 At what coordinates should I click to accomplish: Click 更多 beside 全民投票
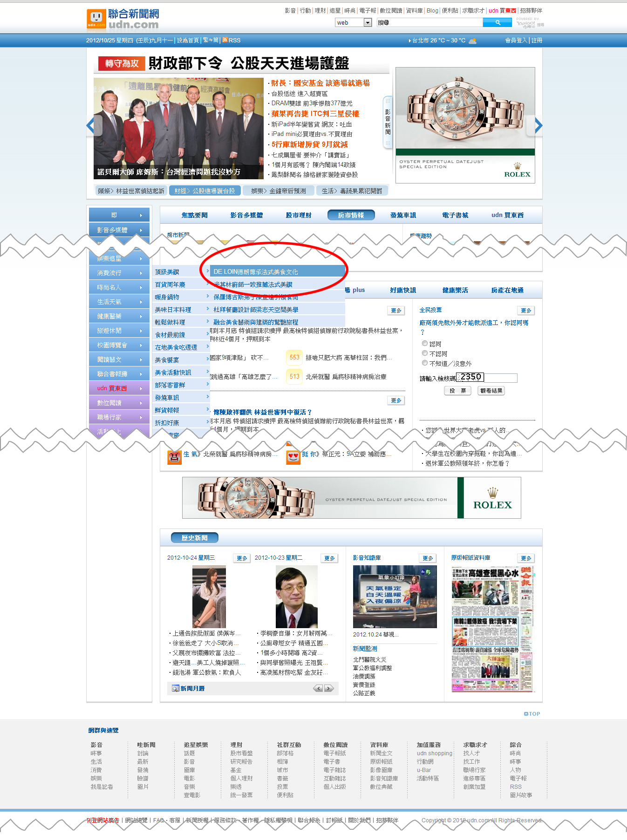(x=526, y=310)
